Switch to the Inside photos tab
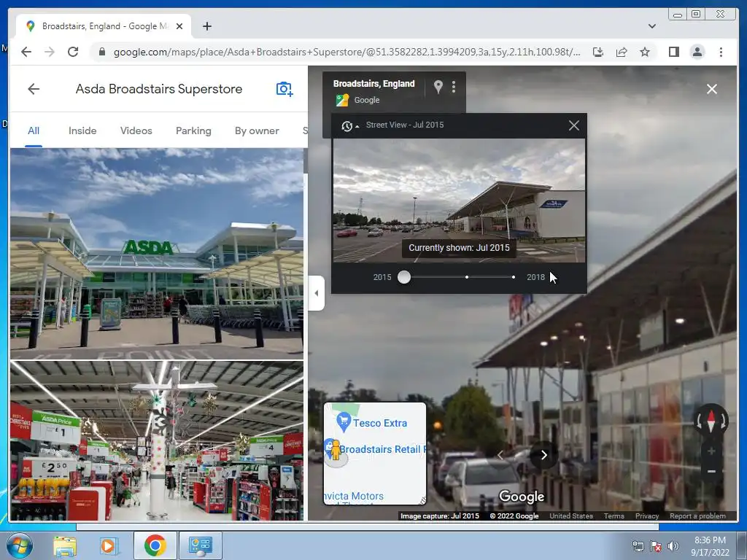The width and height of the screenshot is (747, 560). (82, 131)
